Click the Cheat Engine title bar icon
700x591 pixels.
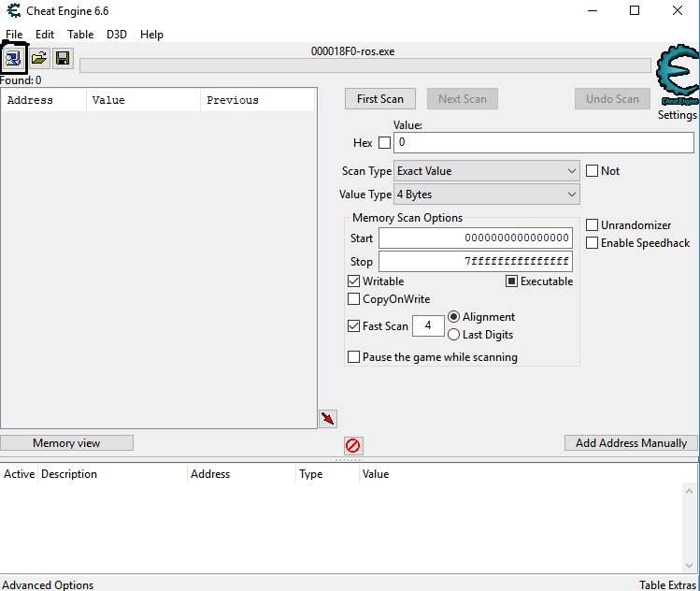tap(14, 10)
